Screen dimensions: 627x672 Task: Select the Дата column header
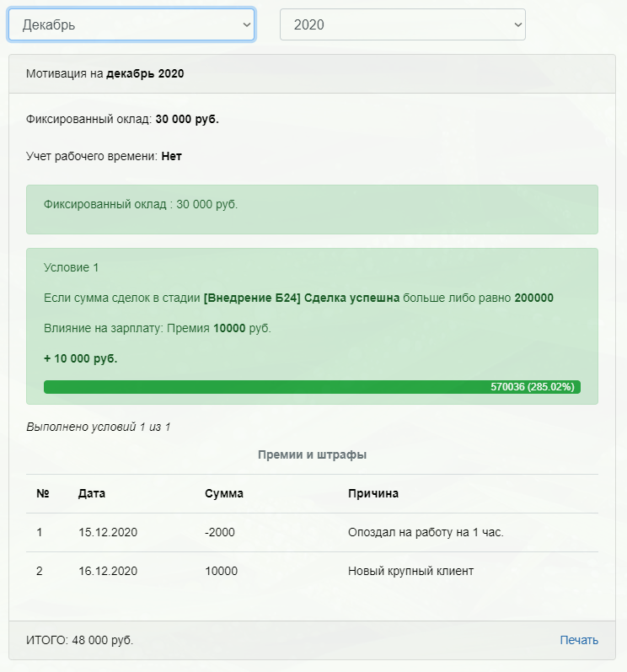(x=92, y=493)
